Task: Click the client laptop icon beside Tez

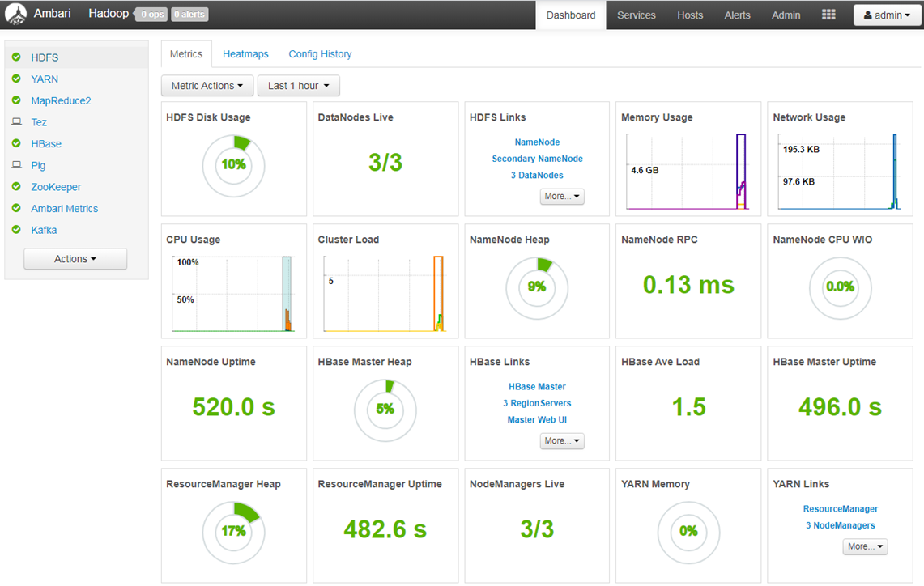Action: [16, 122]
